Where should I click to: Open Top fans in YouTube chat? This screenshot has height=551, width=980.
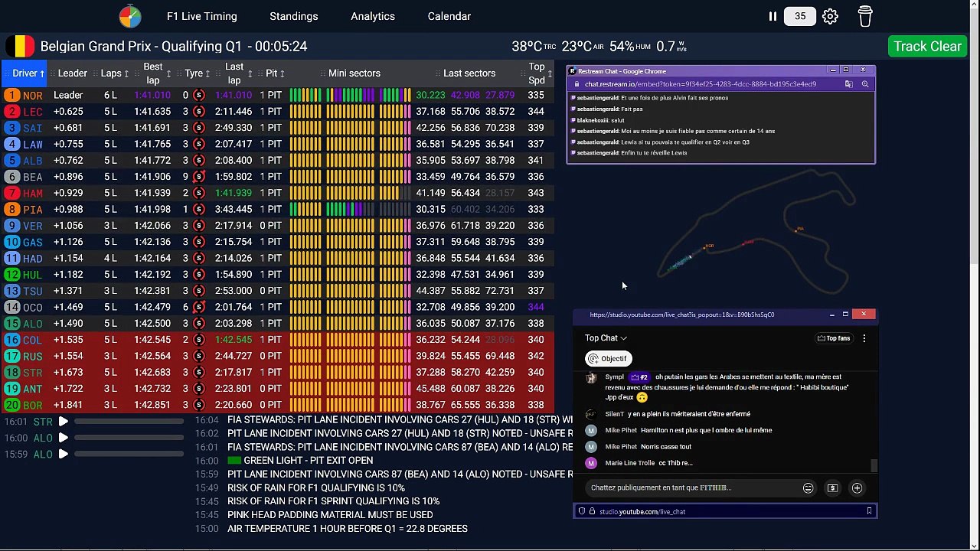point(834,338)
